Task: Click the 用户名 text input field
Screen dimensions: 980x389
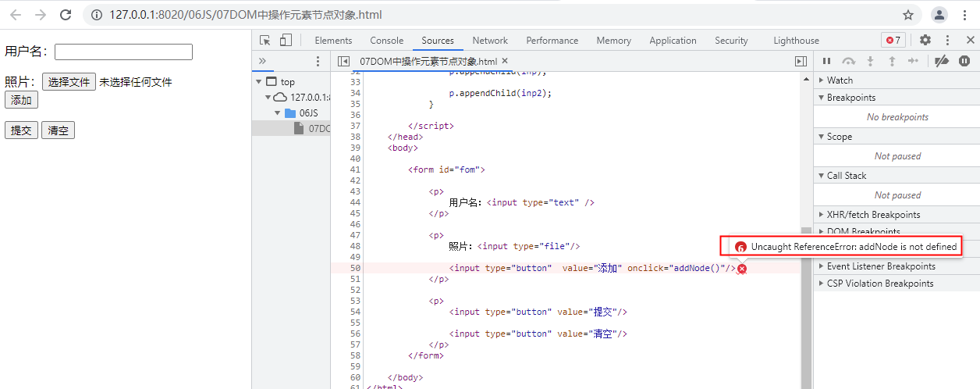Action: (x=123, y=52)
